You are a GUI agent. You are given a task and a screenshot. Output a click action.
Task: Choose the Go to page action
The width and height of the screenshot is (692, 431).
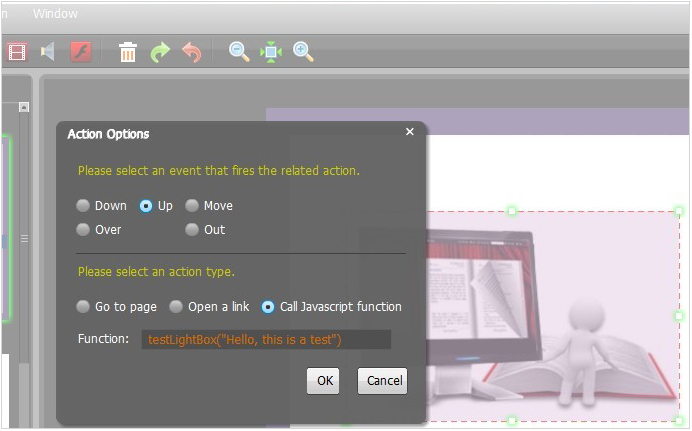(x=84, y=307)
